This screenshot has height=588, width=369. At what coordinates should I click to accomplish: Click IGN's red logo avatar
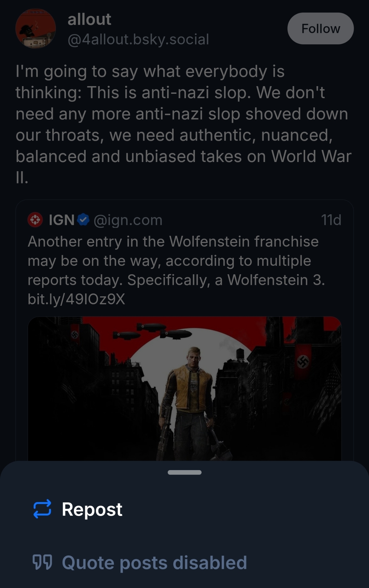click(x=35, y=220)
